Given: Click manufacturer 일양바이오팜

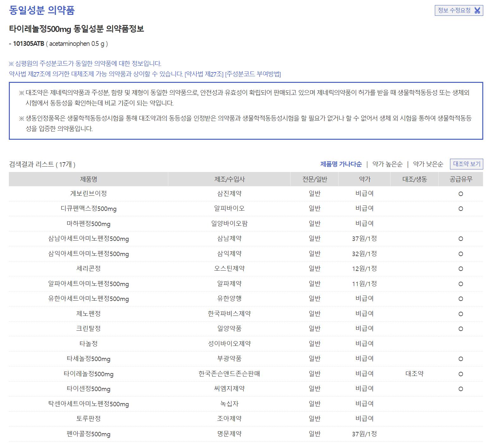Looking at the screenshot, I should [x=229, y=224].
